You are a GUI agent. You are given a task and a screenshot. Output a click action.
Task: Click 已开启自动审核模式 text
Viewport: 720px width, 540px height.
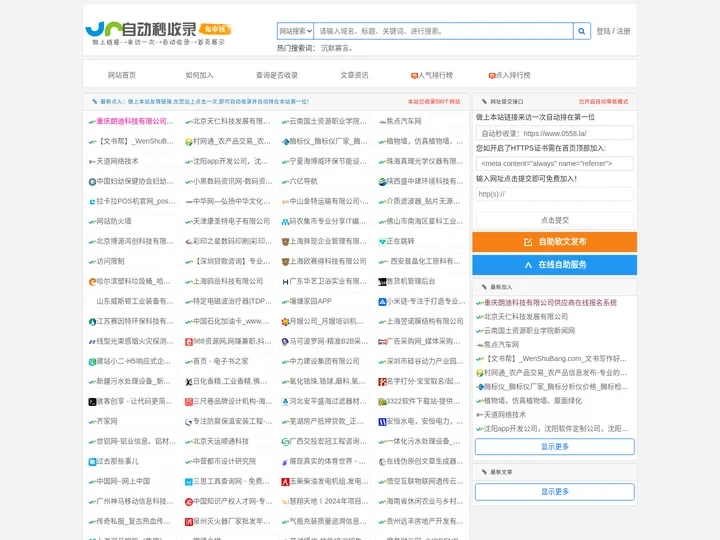point(603,101)
